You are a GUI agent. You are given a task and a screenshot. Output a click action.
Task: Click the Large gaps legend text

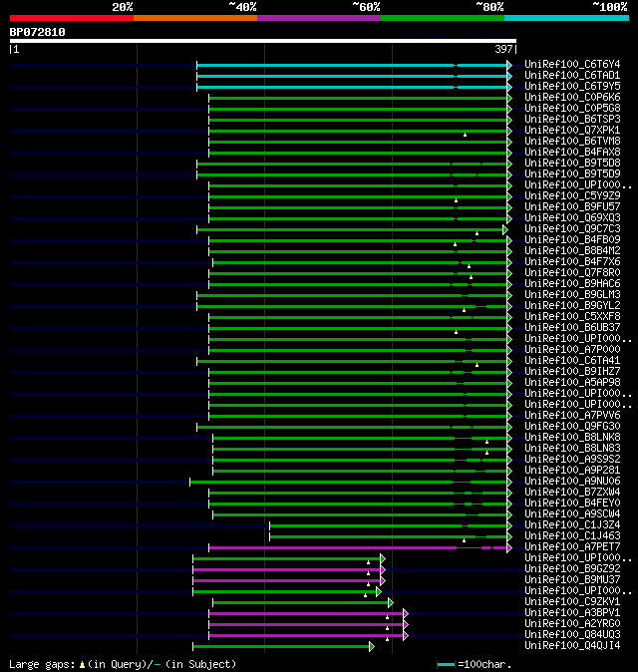tap(42, 664)
